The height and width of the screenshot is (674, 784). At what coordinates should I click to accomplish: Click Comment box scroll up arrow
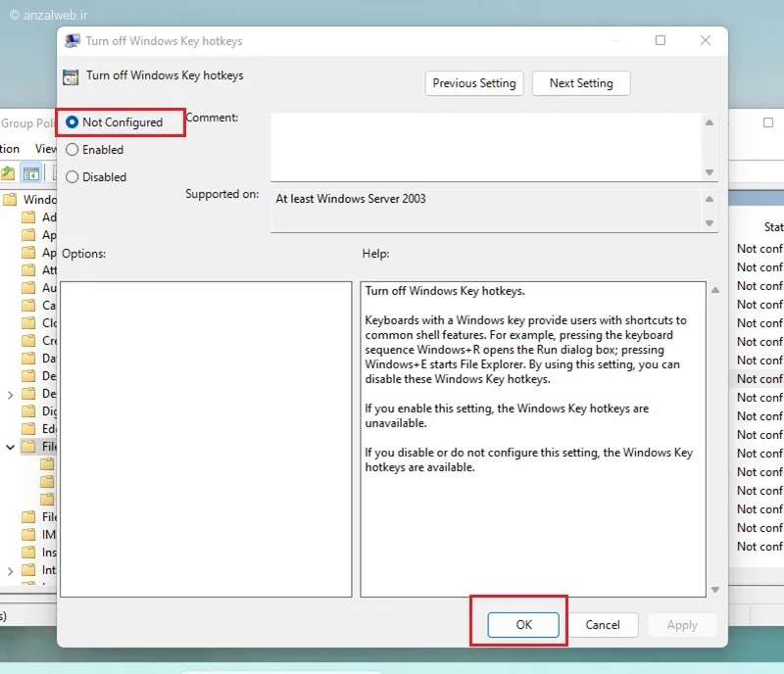[x=709, y=122]
